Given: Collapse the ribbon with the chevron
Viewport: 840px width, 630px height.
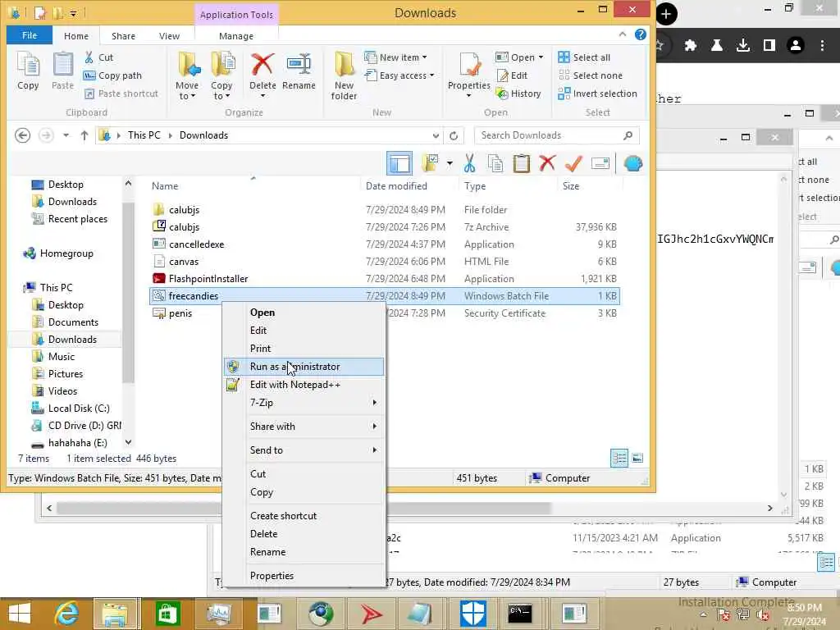Looking at the screenshot, I should [623, 34].
